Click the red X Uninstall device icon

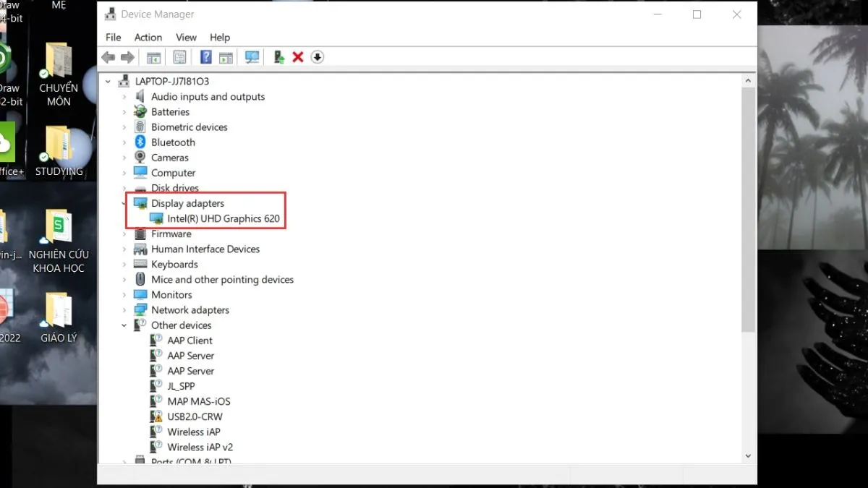click(297, 57)
